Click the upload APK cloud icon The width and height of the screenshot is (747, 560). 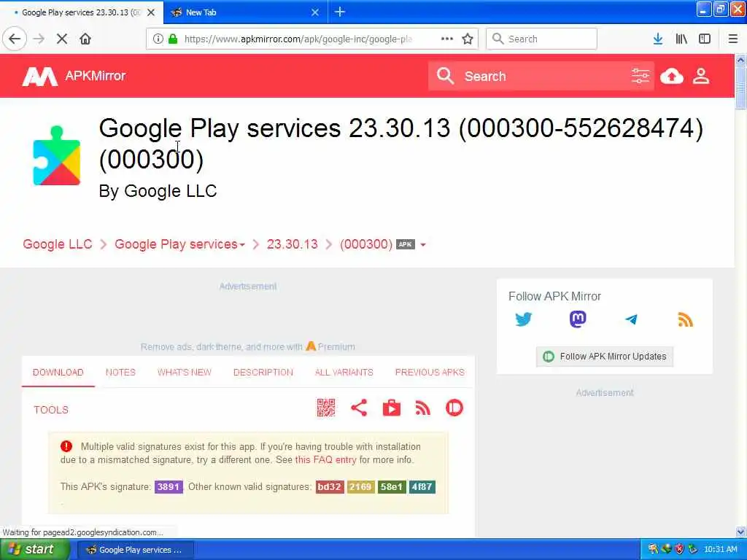tap(672, 76)
